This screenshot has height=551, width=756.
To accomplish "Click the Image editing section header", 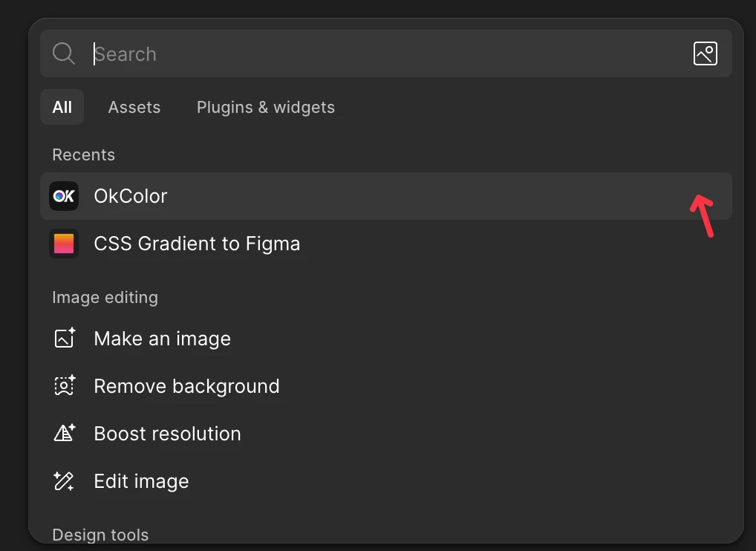I will coord(105,297).
